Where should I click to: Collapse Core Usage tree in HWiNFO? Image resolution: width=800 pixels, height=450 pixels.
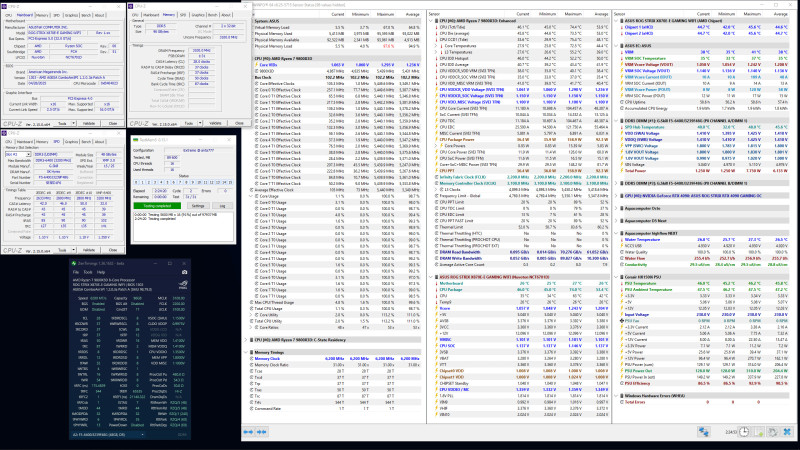[251, 196]
